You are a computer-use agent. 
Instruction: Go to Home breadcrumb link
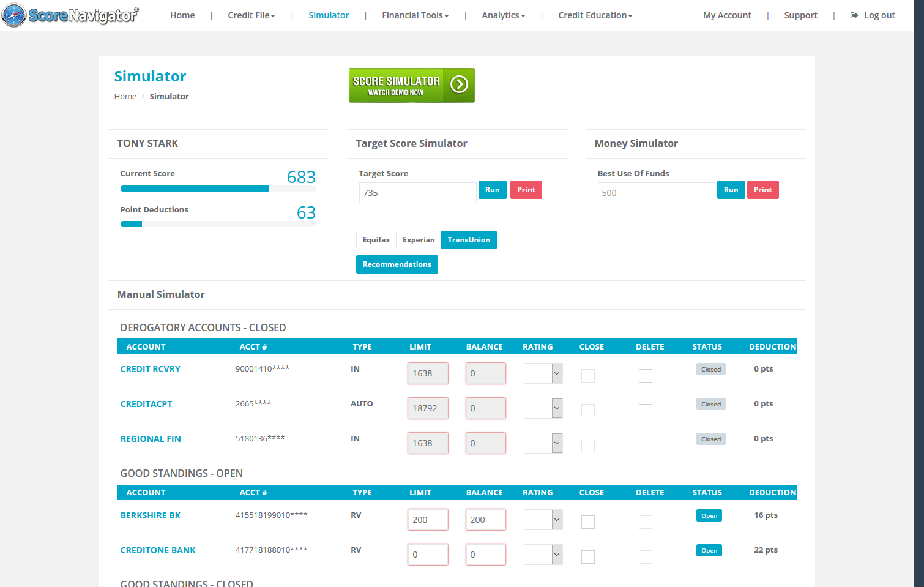click(125, 97)
